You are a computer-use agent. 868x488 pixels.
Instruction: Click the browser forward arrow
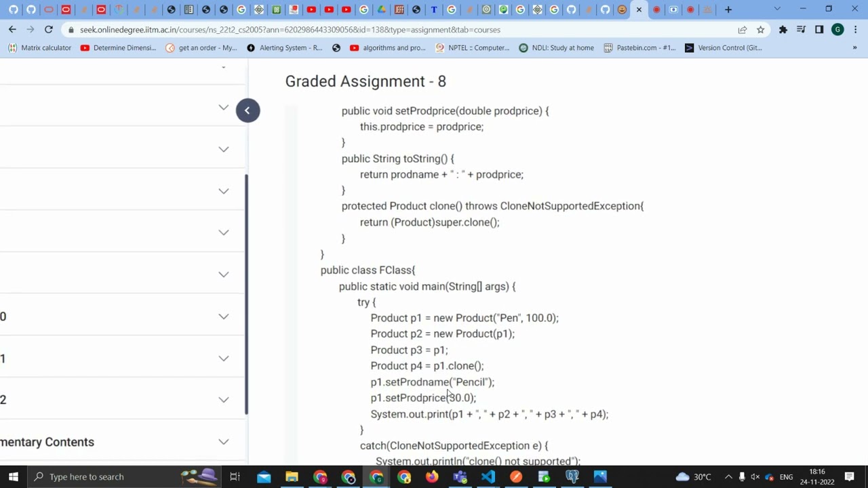click(31, 29)
